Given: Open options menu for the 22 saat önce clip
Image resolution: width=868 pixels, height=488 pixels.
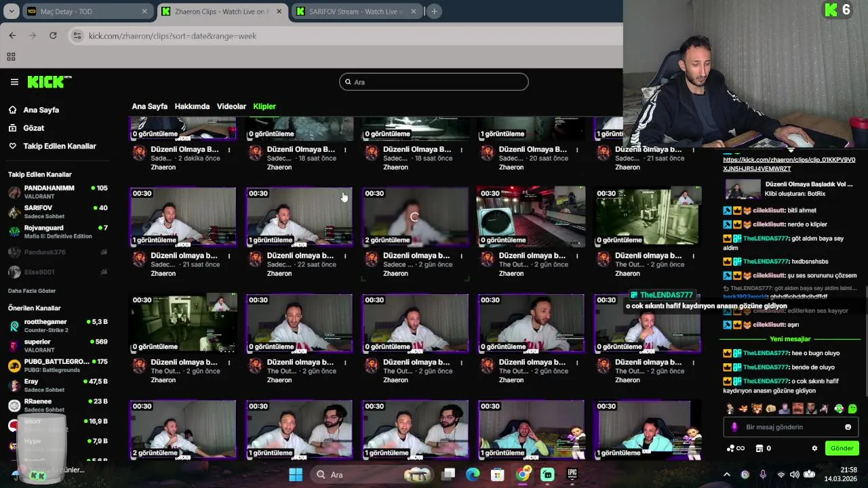Looking at the screenshot, I should pyautogui.click(x=344, y=256).
